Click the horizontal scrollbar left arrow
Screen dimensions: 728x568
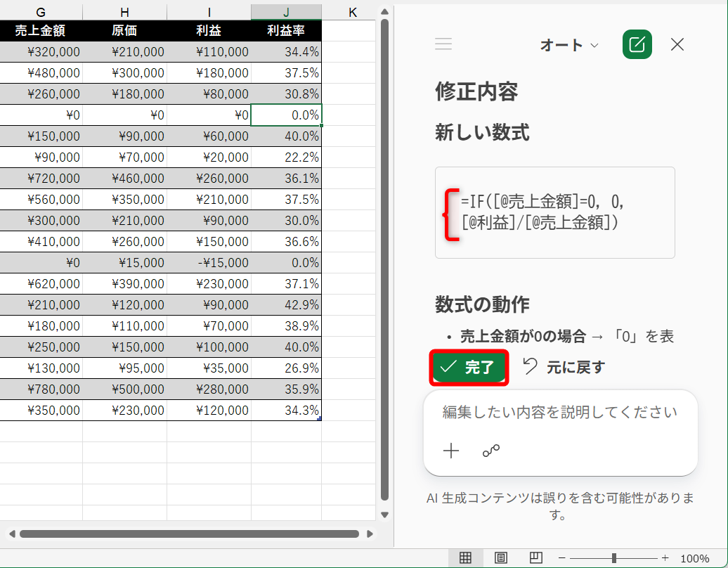[x=12, y=534]
